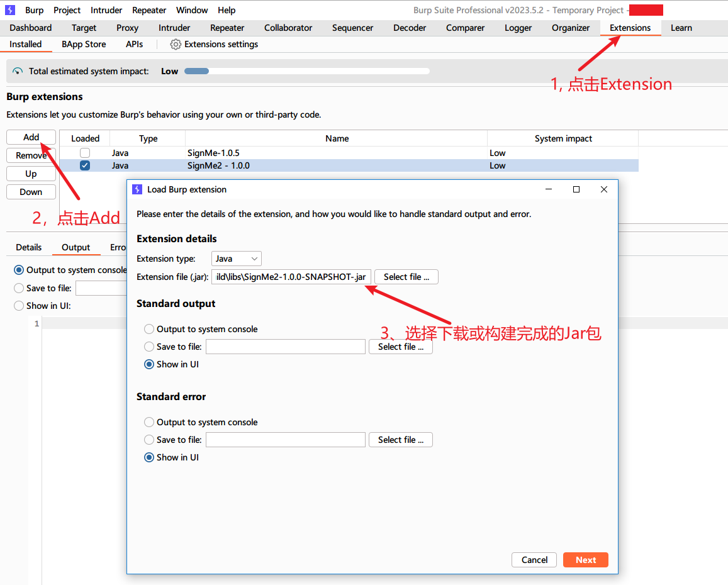The height and width of the screenshot is (585, 728).
Task: Click the system impact Low progress bar
Action: coord(307,71)
